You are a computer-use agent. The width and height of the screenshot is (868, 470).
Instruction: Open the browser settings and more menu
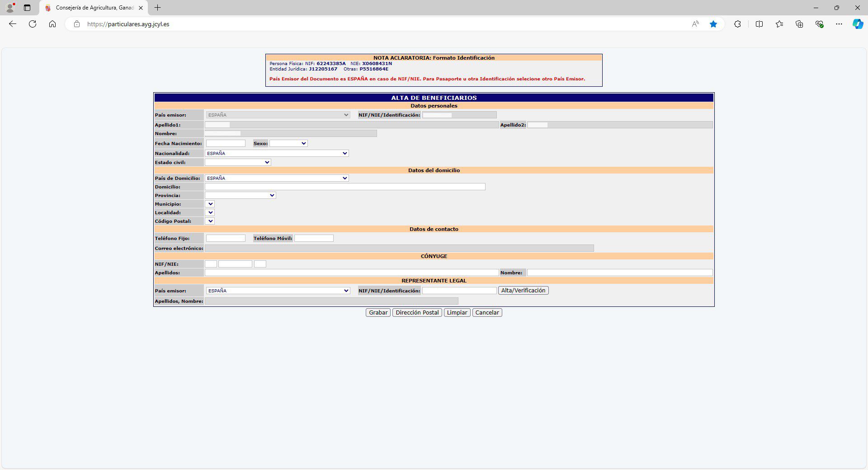[839, 24]
